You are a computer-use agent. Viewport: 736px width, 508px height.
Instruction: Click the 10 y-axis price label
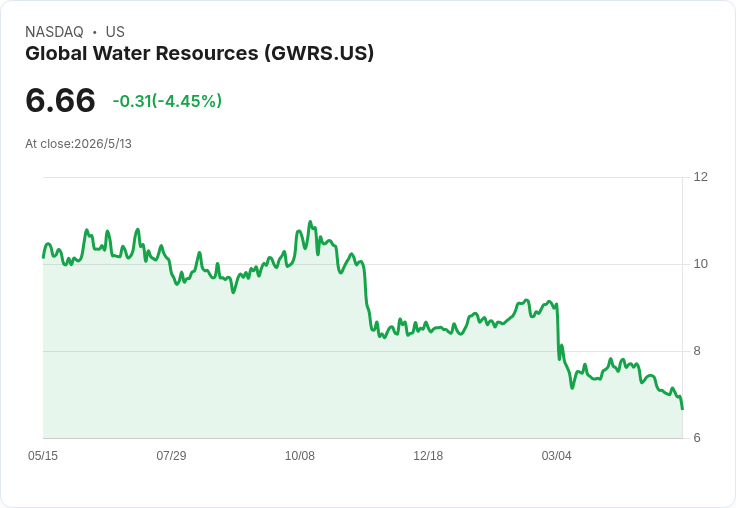click(x=700, y=264)
